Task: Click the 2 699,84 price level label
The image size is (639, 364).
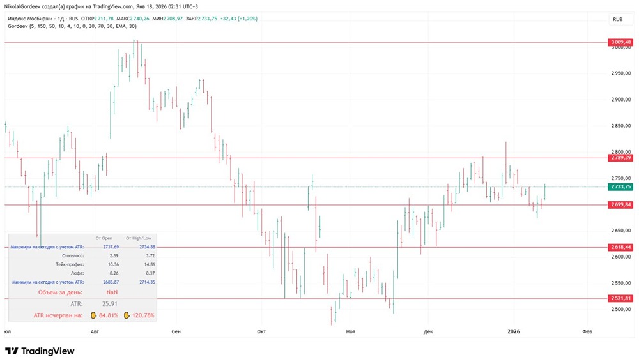Action: [x=621, y=204]
